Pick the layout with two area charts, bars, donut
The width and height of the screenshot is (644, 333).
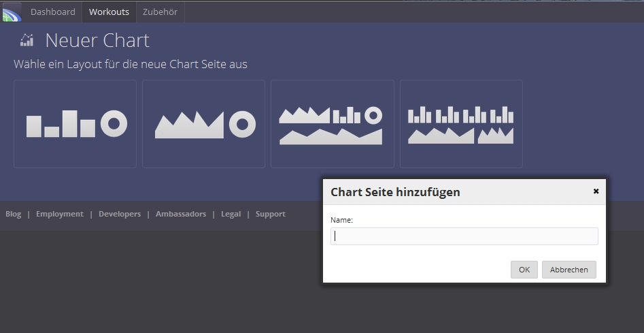(333, 124)
